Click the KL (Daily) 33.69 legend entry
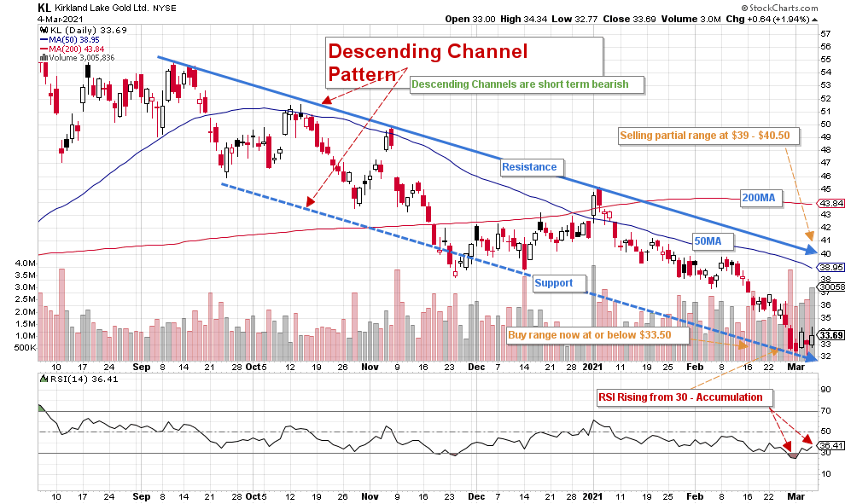845x504 pixels. (x=89, y=30)
